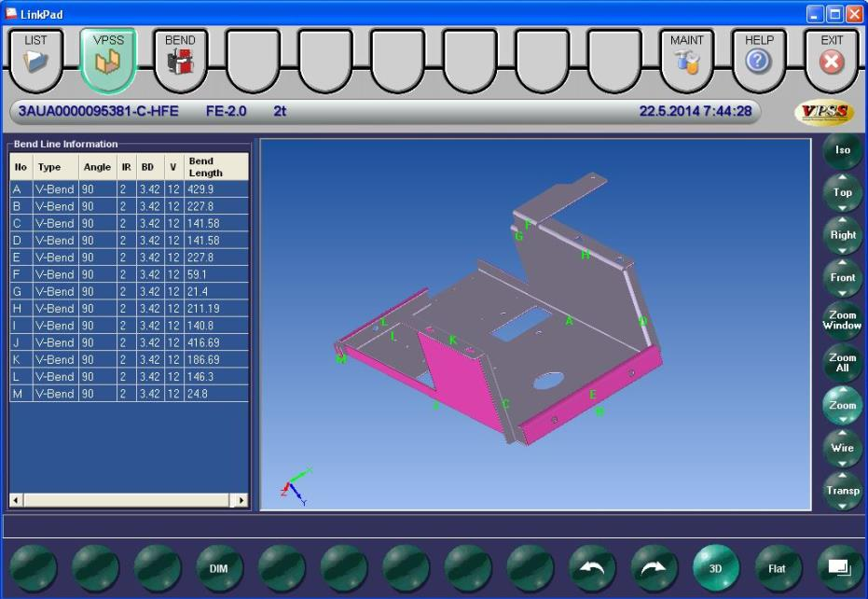Select bend row K with length 186.69
Viewport: 868px width, 599px height.
pos(129,359)
